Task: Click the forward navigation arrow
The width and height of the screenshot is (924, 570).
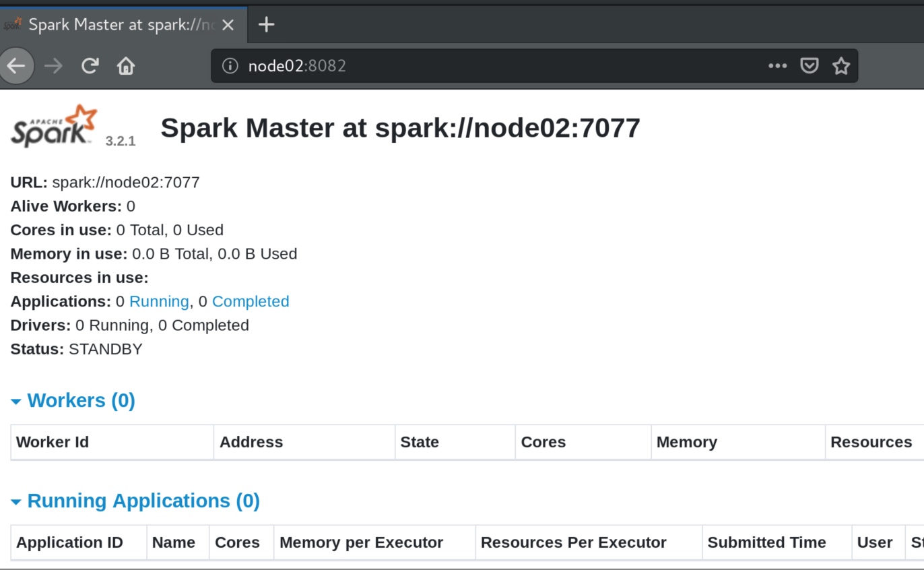Action: coord(53,66)
